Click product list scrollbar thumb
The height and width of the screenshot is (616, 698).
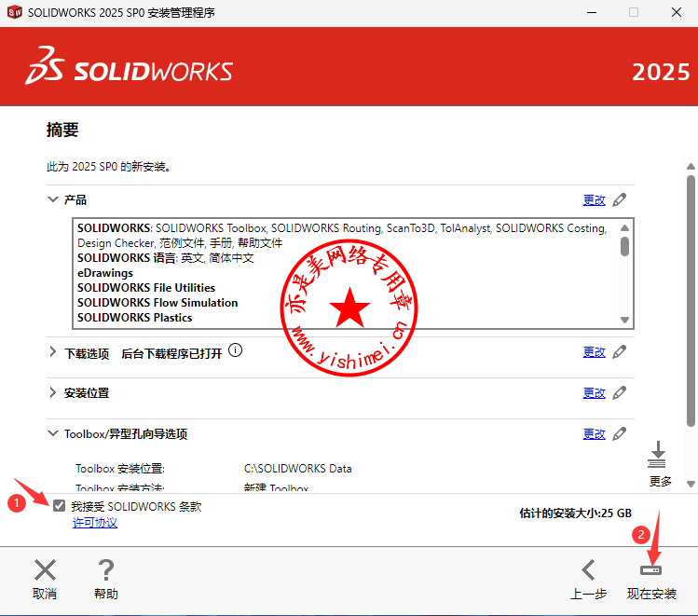point(625,247)
